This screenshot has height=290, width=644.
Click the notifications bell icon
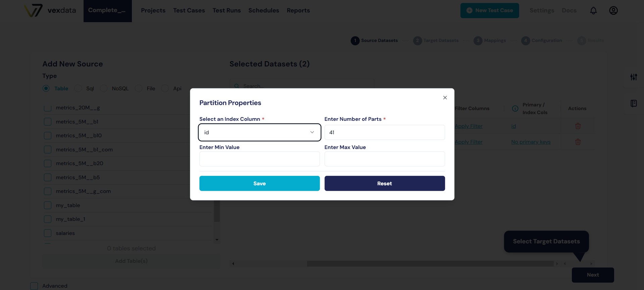593,11
